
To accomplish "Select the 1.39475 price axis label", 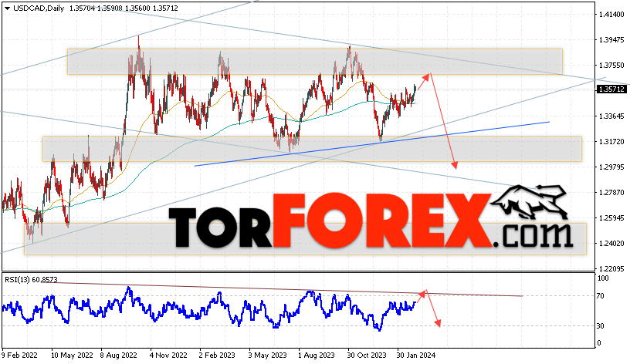I will click(611, 40).
